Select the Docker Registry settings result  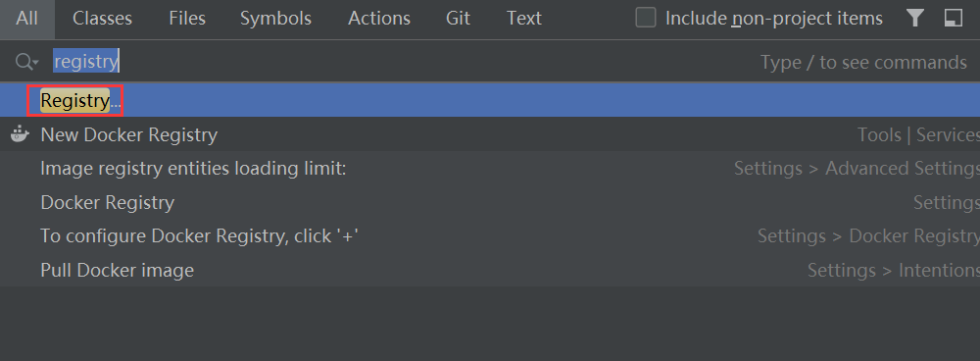click(490, 203)
